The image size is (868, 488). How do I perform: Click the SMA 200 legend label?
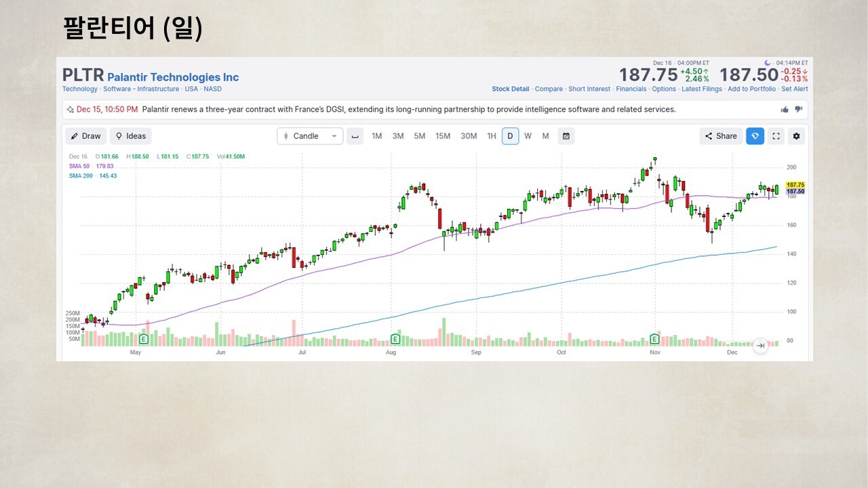81,176
